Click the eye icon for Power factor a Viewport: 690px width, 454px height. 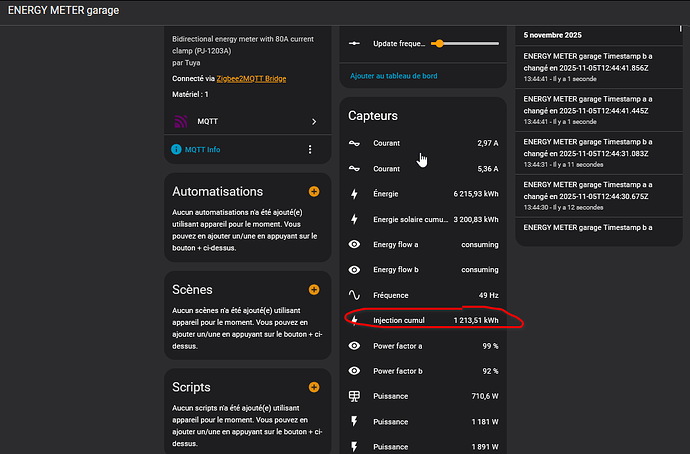point(354,345)
